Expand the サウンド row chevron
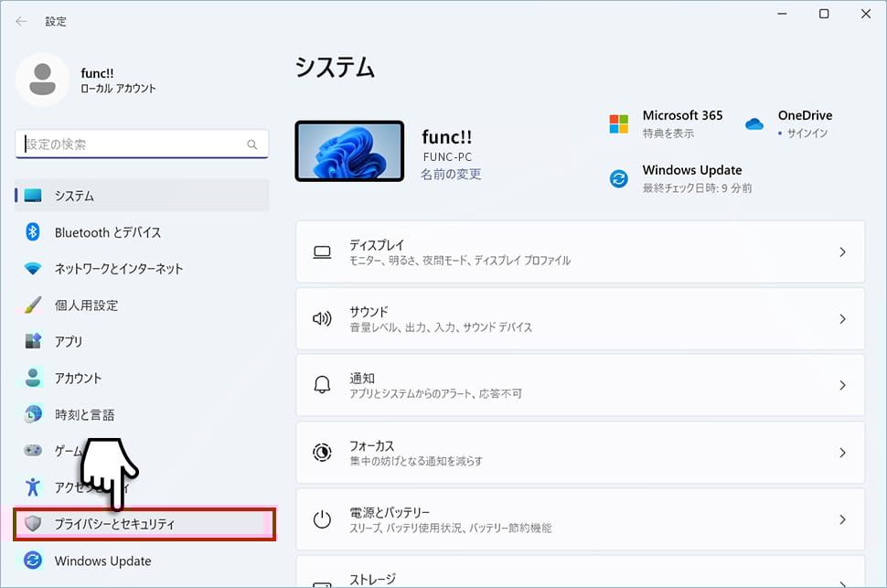Image resolution: width=887 pixels, height=588 pixels. [x=843, y=318]
